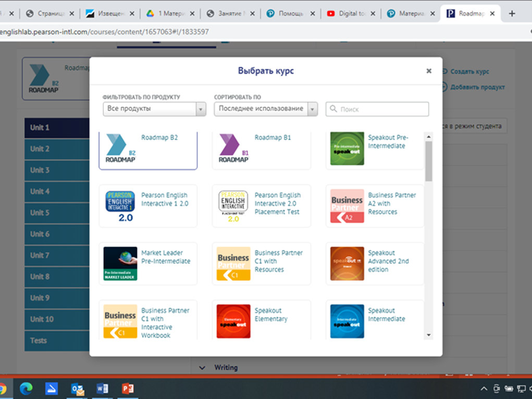Viewport: 532px width, 399px height.
Task: Open a new browser tab
Action: click(x=512, y=14)
